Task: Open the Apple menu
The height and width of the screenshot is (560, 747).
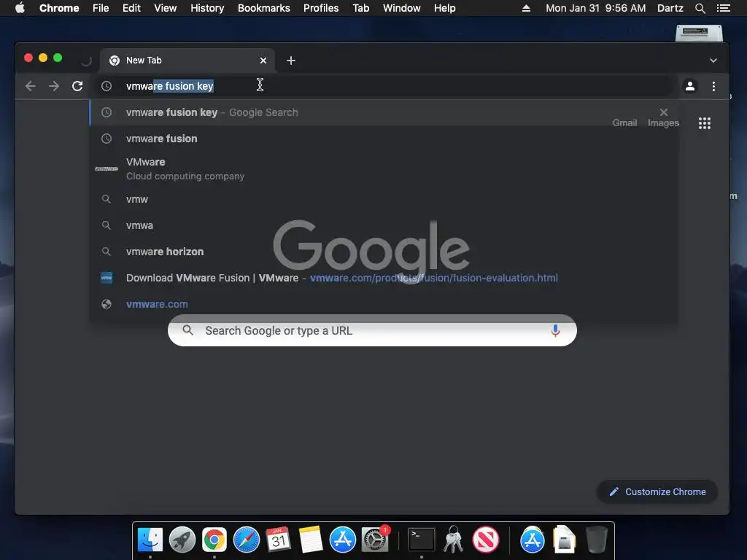Action: click(20, 8)
